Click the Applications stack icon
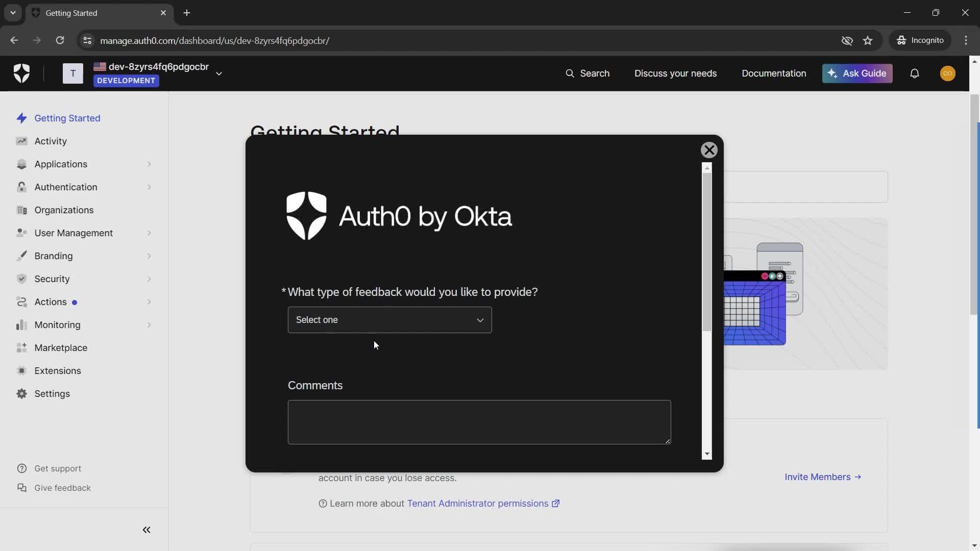Viewport: 980px width, 551px height. [x=21, y=164]
